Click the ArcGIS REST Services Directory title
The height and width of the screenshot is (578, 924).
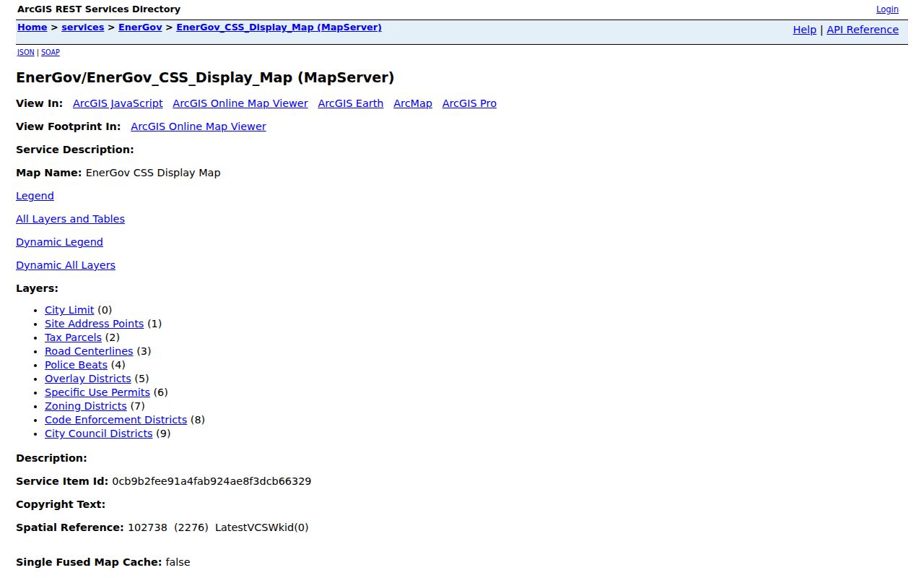click(x=99, y=9)
